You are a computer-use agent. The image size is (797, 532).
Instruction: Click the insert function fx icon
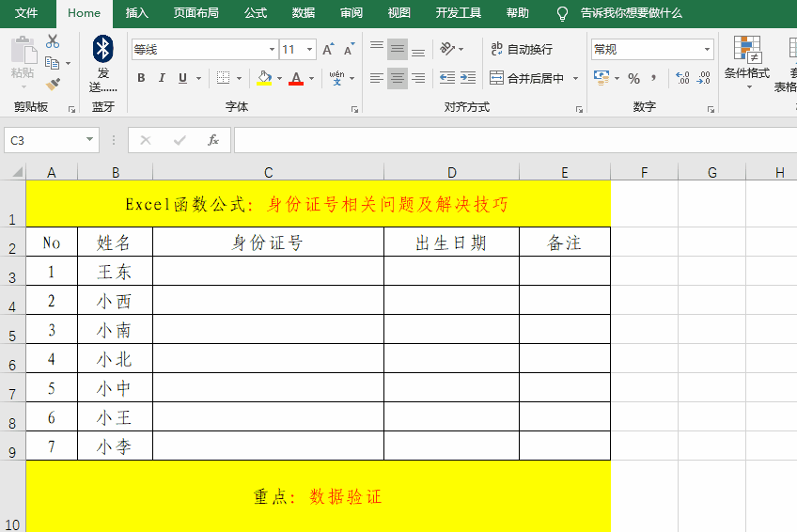[x=213, y=140]
